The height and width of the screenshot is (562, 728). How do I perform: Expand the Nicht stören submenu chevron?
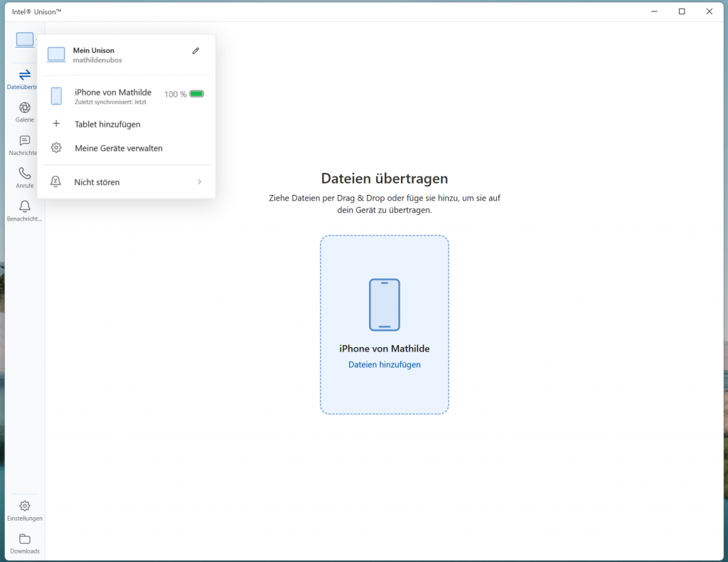[x=200, y=182]
